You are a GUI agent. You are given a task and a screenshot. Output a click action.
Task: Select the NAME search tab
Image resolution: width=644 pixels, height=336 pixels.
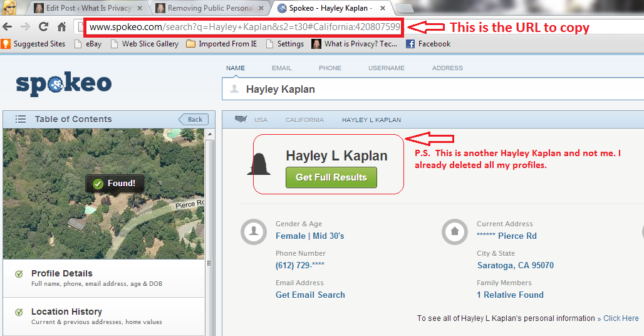[x=236, y=68]
